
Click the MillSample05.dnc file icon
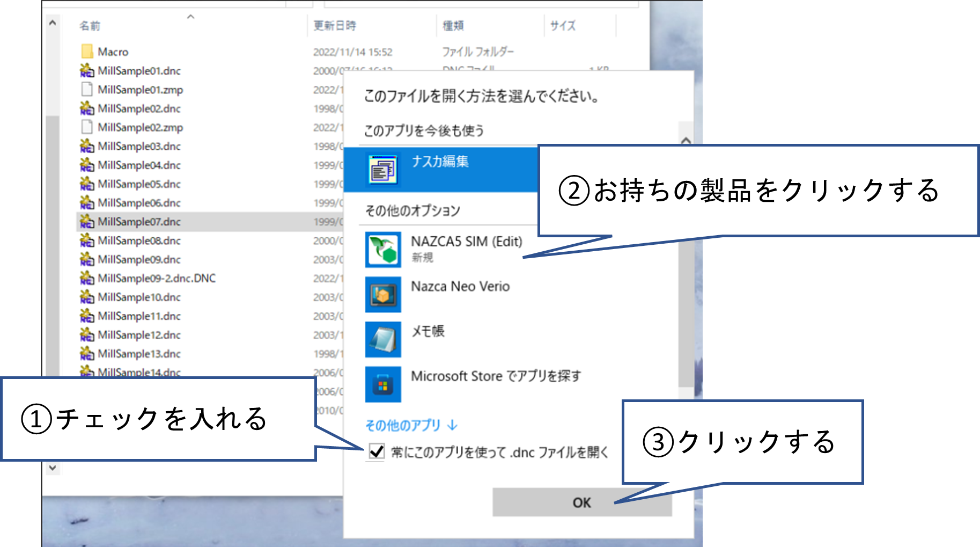click(87, 184)
